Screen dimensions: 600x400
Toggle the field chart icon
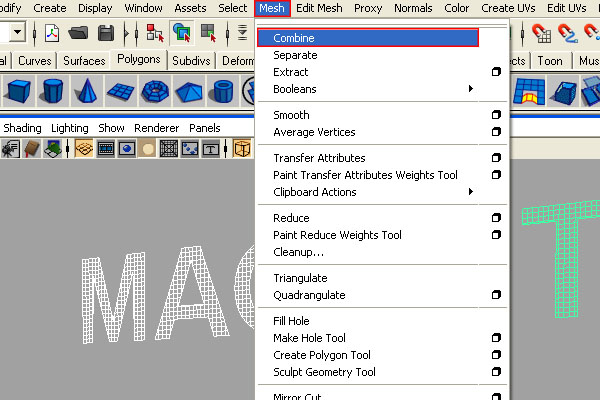169,149
